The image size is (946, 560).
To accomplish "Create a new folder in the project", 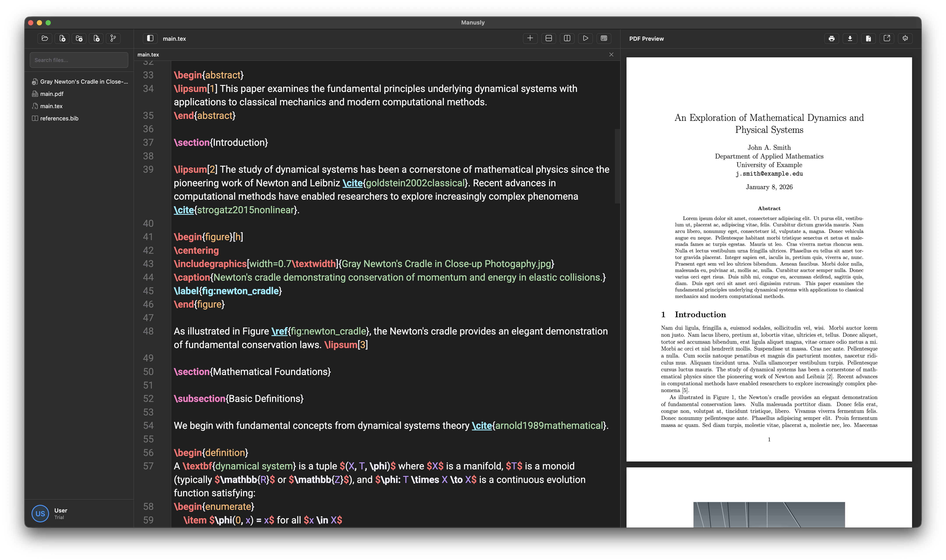I will click(79, 38).
